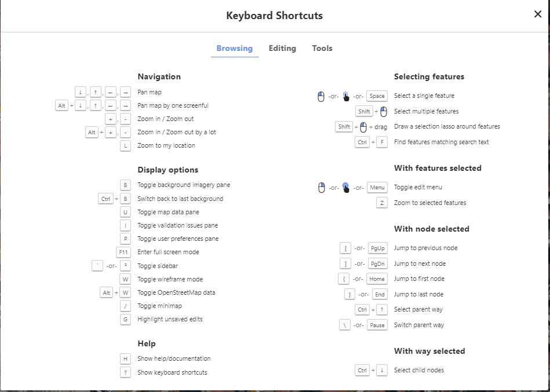
Task: Click the 'Keyboard Shortcuts' dialog title
Action: pos(274,16)
